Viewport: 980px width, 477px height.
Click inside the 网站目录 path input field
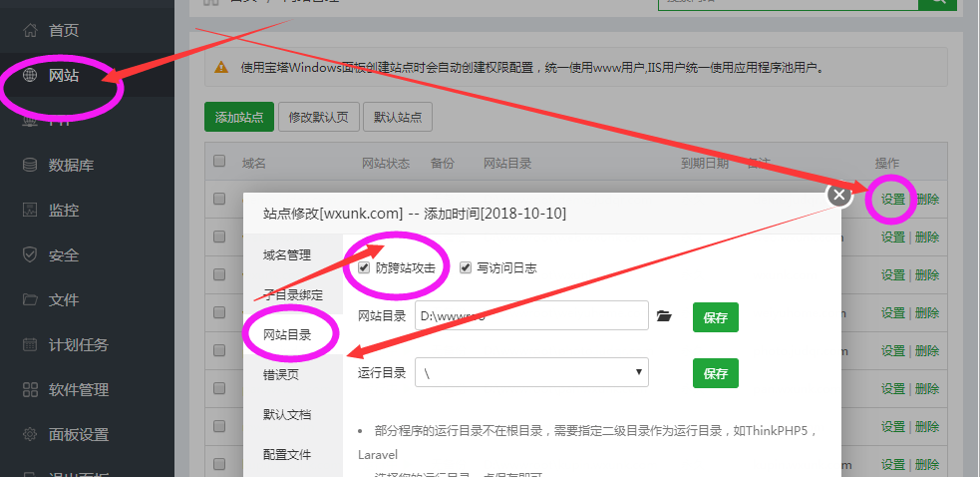point(531,316)
